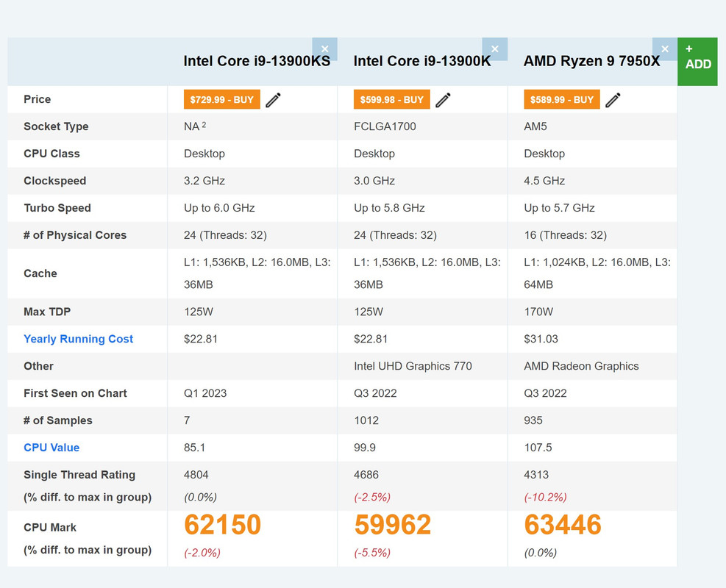
Task: Click the (-10.2%) single thread difference
Action: (546, 498)
